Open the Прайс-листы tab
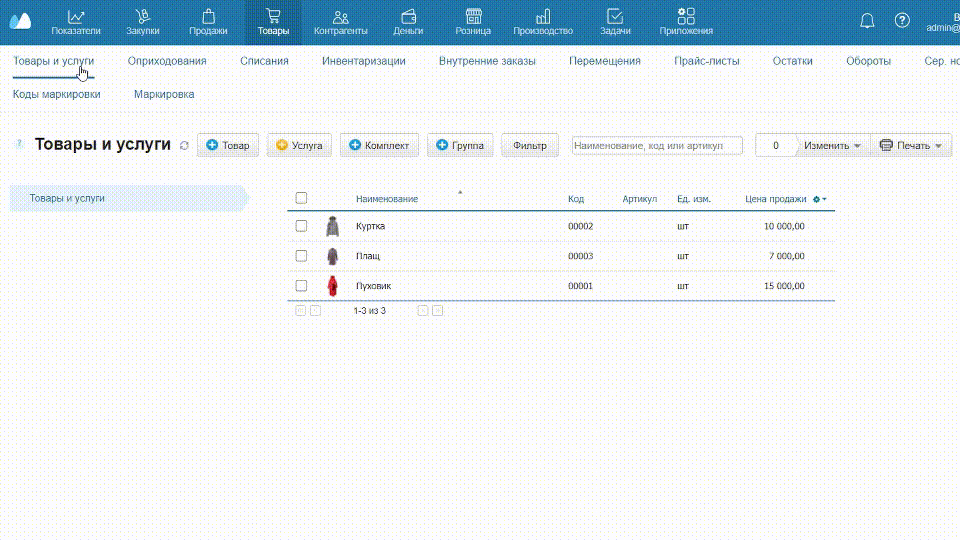The height and width of the screenshot is (540, 960). (706, 61)
